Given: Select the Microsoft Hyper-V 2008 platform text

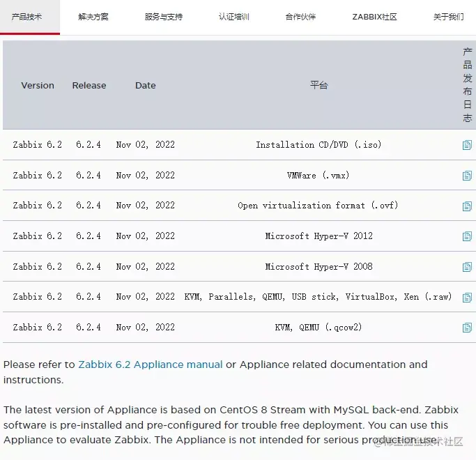Looking at the screenshot, I should click(318, 266).
